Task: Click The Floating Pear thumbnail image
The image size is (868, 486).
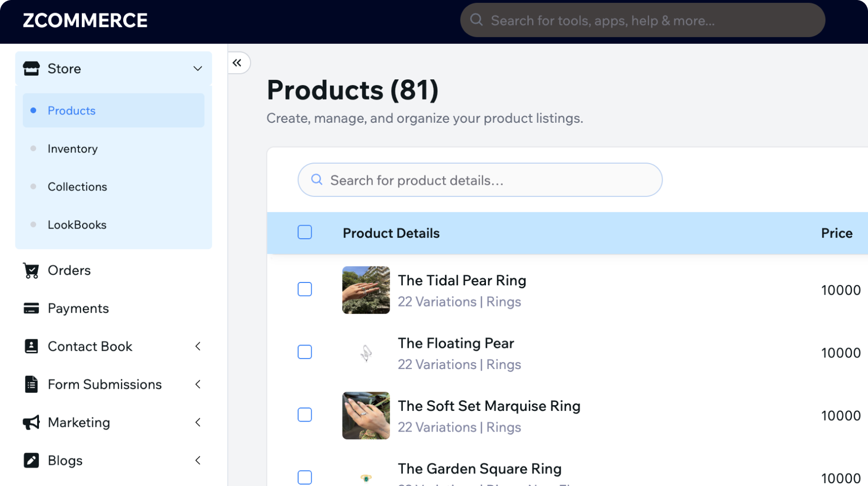Action: pos(366,353)
